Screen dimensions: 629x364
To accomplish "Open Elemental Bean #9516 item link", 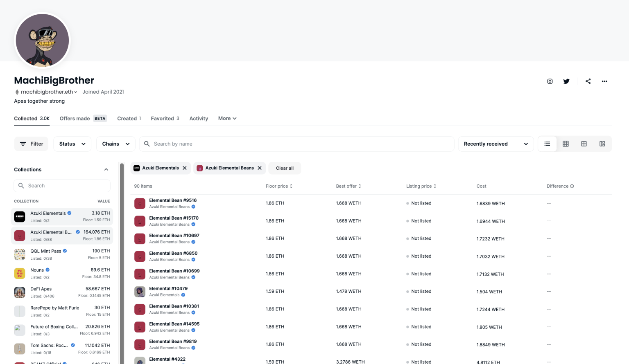I will tap(173, 200).
